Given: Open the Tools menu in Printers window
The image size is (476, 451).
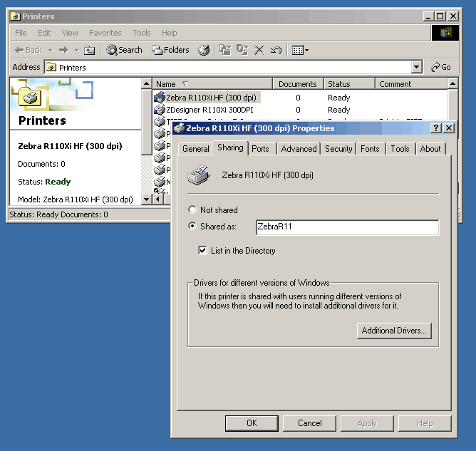Looking at the screenshot, I should pyautogui.click(x=142, y=33).
